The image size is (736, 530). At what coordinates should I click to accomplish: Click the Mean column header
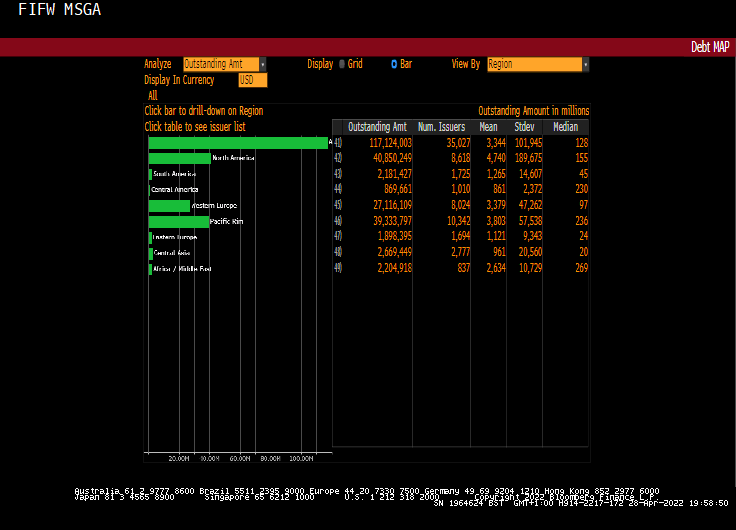tap(488, 127)
